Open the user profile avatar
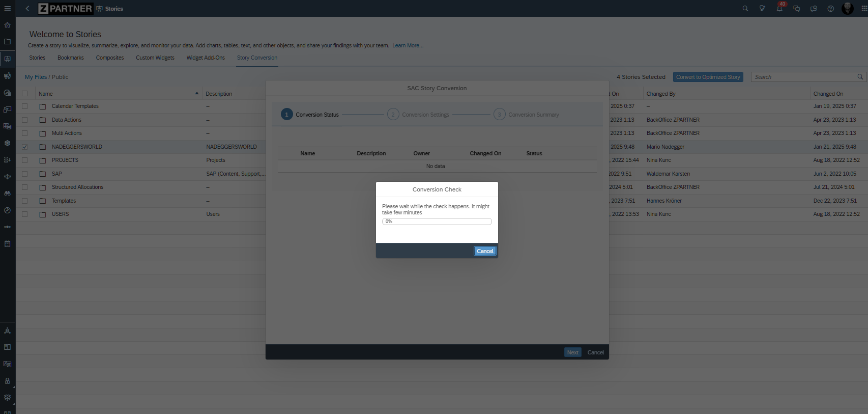 coord(847,9)
